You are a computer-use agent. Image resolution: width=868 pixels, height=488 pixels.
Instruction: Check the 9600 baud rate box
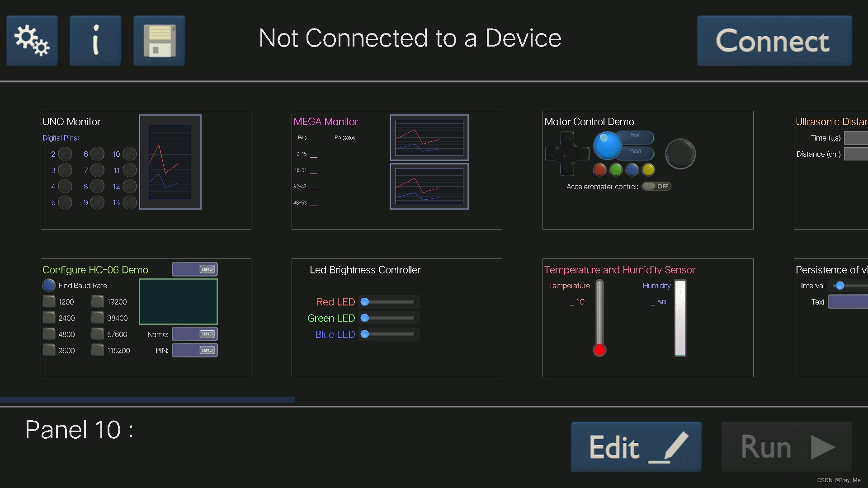pos(49,350)
